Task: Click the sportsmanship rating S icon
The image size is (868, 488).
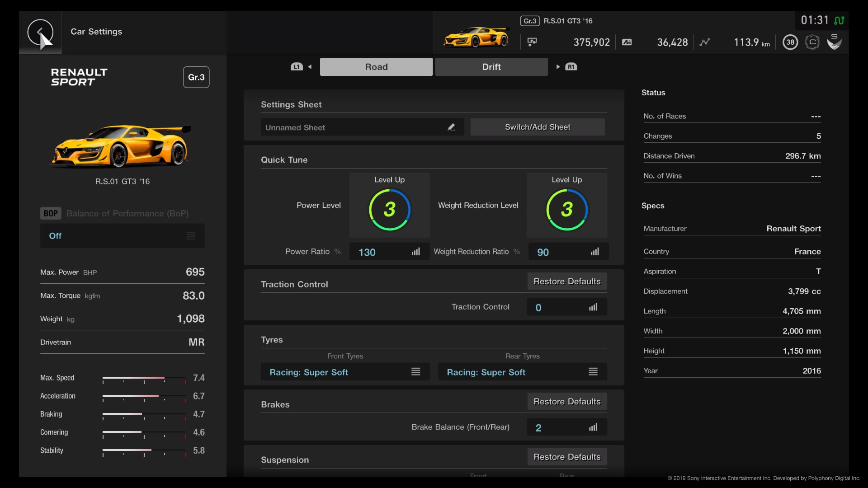Action: (835, 42)
